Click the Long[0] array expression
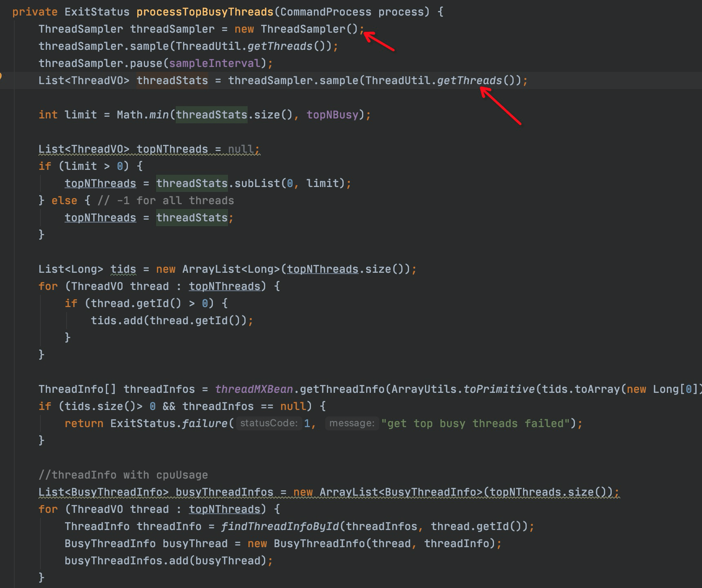Image resolution: width=702 pixels, height=588 pixels. (x=675, y=389)
